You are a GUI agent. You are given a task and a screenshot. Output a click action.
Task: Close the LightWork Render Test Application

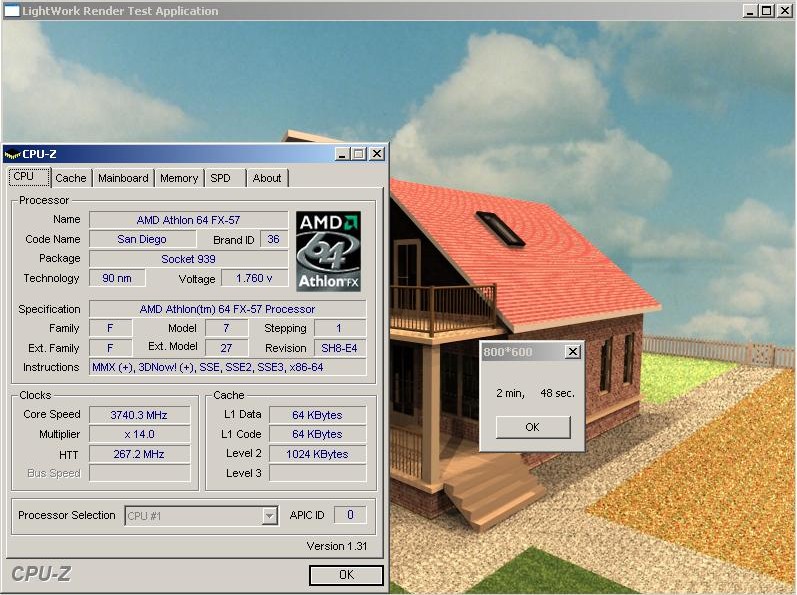pyautogui.click(x=784, y=11)
